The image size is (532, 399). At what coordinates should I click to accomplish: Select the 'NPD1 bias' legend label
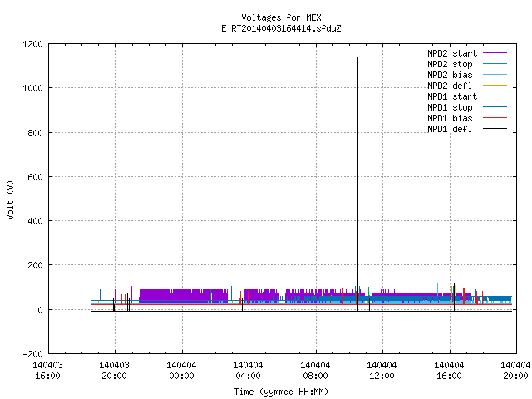(x=450, y=118)
